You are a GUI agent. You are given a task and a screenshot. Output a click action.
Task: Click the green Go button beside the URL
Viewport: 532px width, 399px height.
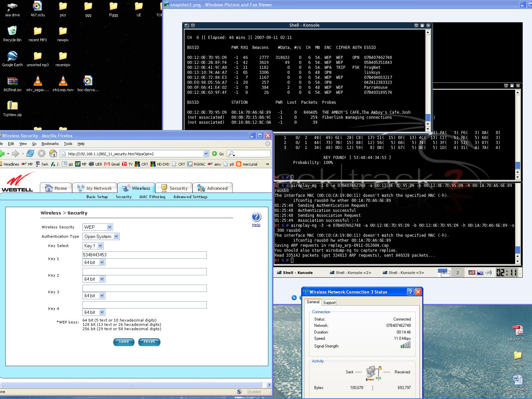tap(218, 154)
